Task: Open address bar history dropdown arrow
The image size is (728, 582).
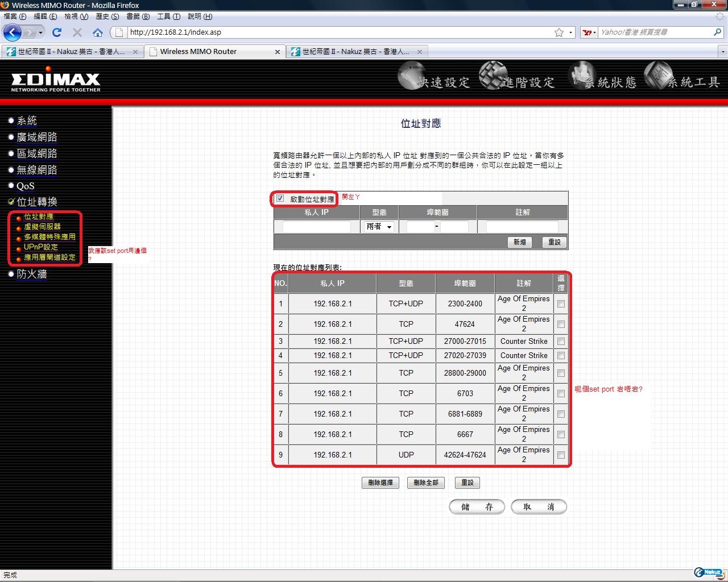Action: (x=571, y=32)
